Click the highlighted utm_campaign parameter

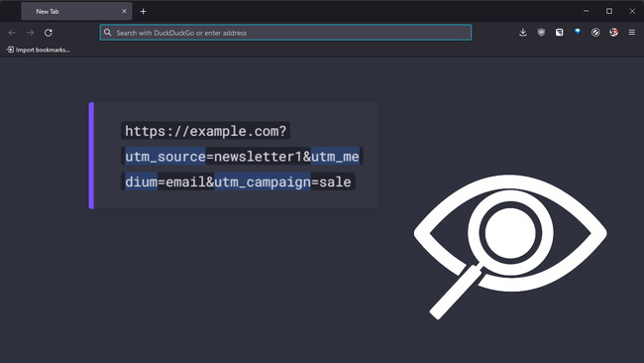click(x=263, y=181)
